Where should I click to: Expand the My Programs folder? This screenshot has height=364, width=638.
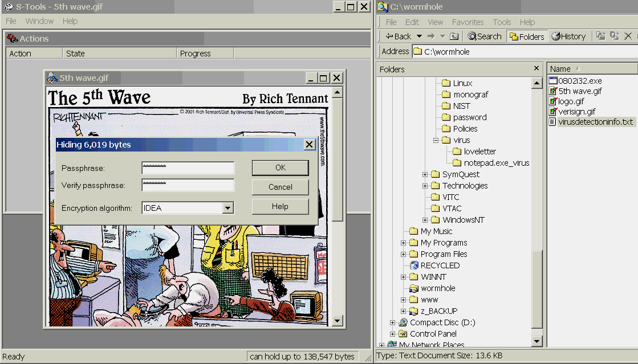[403, 243]
